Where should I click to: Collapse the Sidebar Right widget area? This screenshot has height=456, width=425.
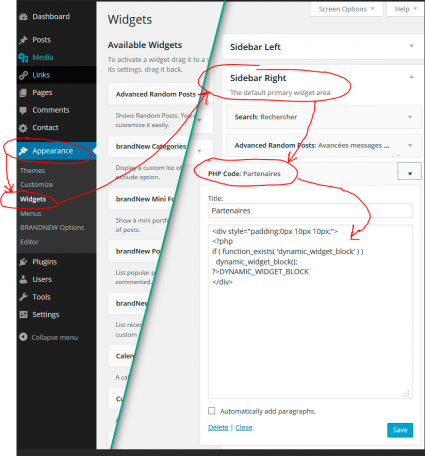411,77
